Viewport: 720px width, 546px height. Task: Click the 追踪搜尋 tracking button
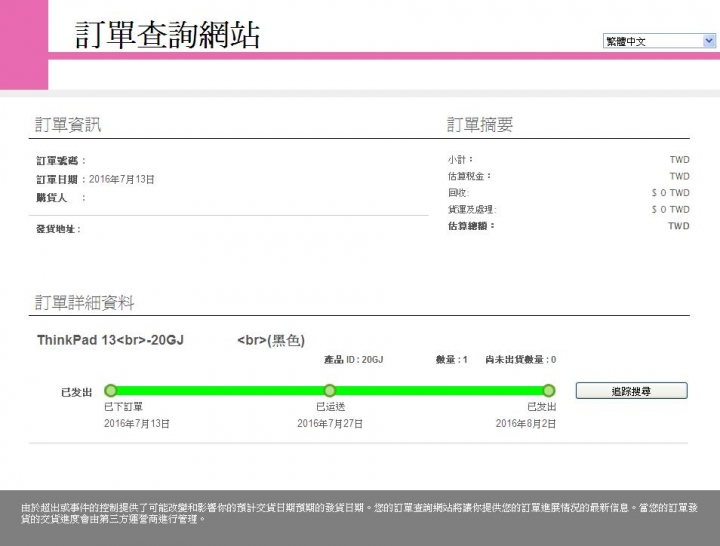[x=631, y=391]
